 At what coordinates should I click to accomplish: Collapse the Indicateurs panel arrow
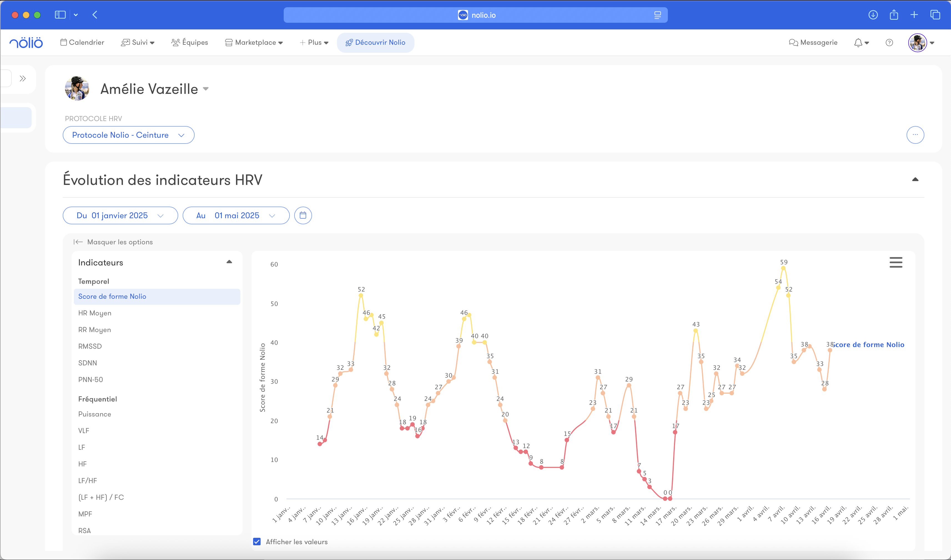point(229,262)
